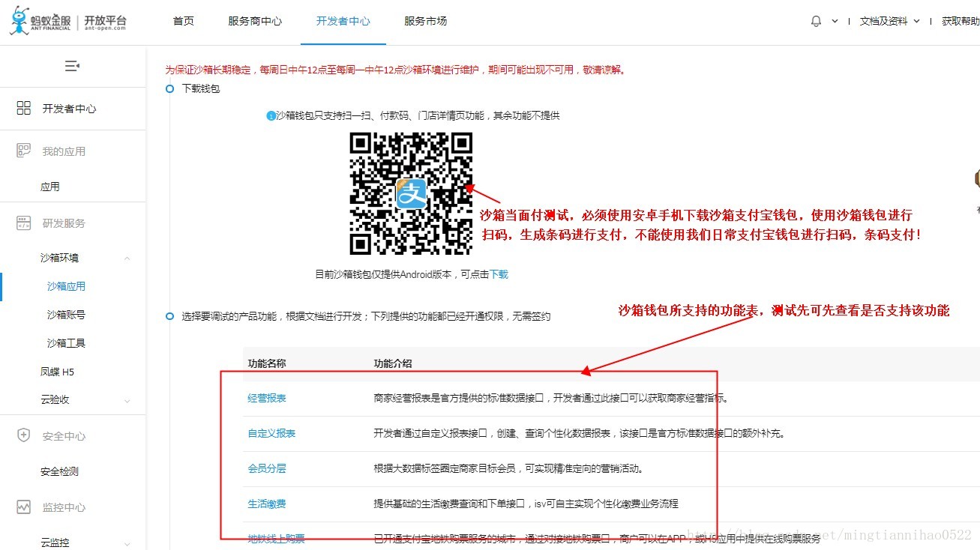Expand the dropdown arrow next to the bell
This screenshot has height=550, width=980.
tap(835, 22)
